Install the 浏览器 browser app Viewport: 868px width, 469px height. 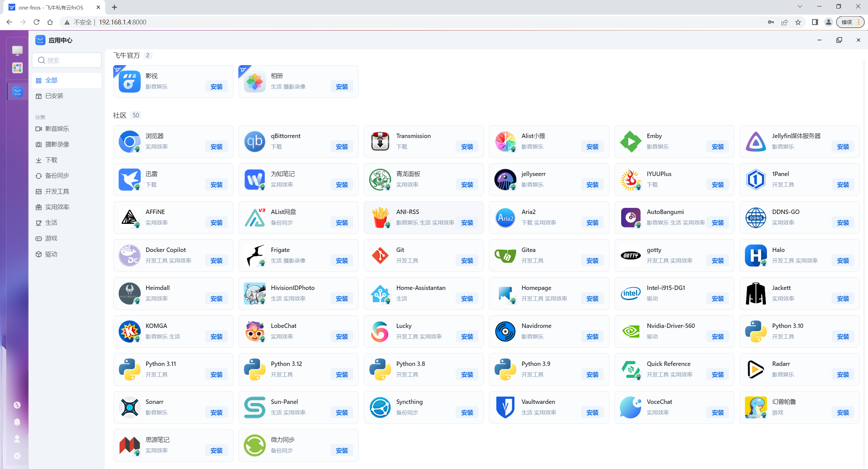tap(216, 147)
